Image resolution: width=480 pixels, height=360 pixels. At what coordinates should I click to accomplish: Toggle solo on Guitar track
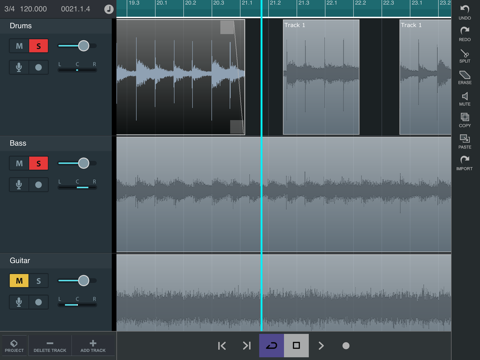(x=39, y=281)
